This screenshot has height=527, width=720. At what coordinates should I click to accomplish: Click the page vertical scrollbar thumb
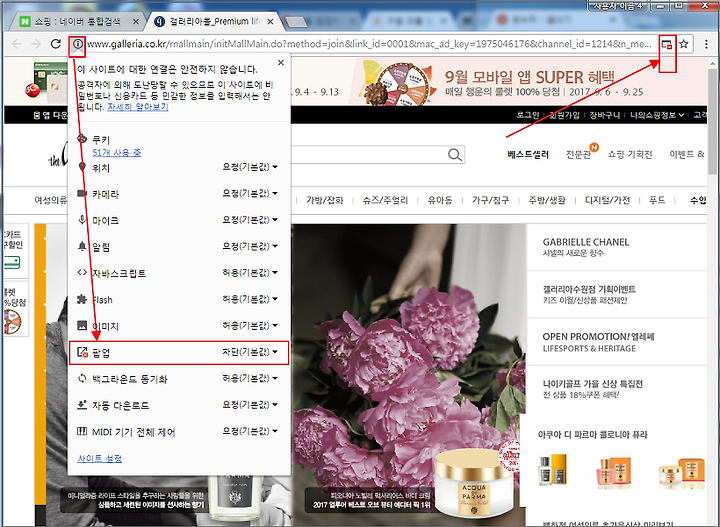pos(712,121)
